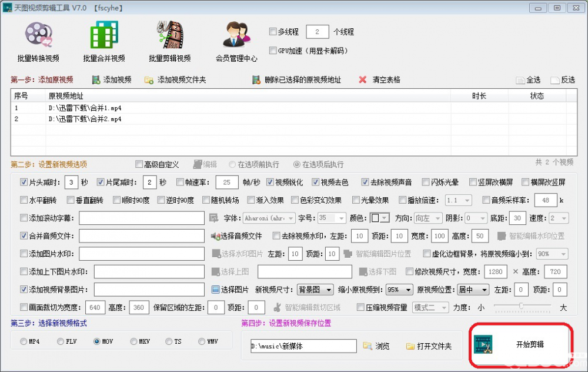
Task: Select the MP4 format radio button
Action: (x=24, y=341)
